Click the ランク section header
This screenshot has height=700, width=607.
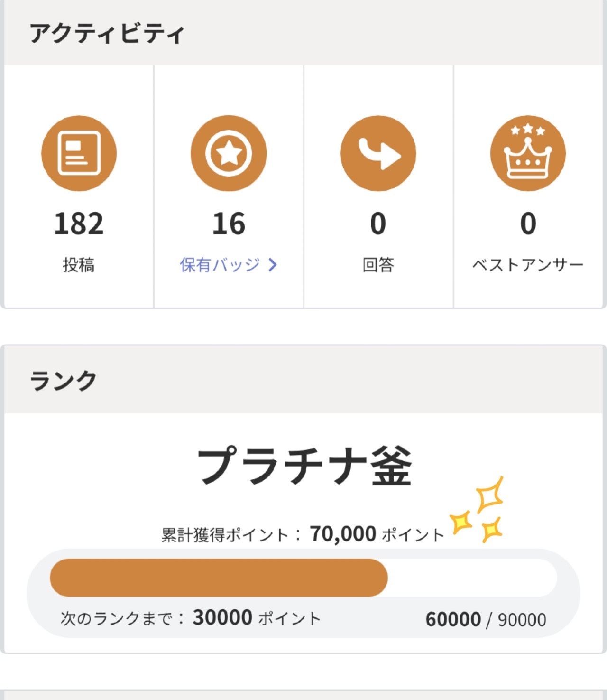pos(64,381)
